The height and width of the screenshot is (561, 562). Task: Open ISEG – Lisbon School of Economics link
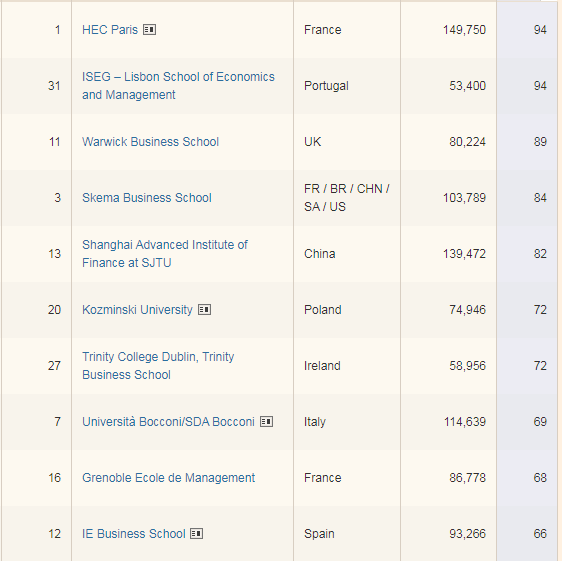[x=178, y=86]
